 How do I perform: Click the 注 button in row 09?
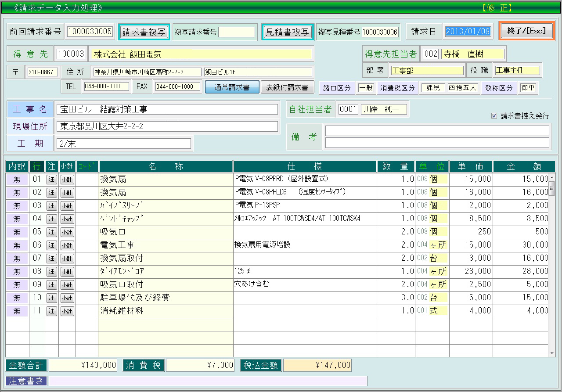tap(52, 284)
